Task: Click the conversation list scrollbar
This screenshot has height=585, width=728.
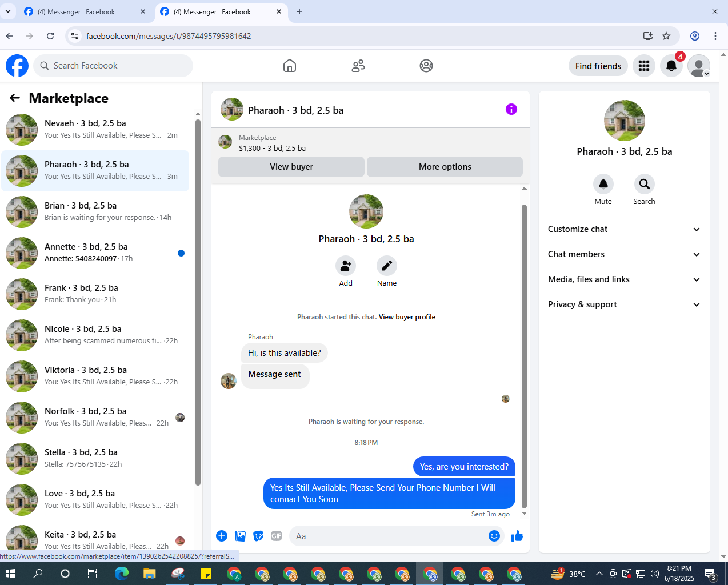Action: click(198, 302)
